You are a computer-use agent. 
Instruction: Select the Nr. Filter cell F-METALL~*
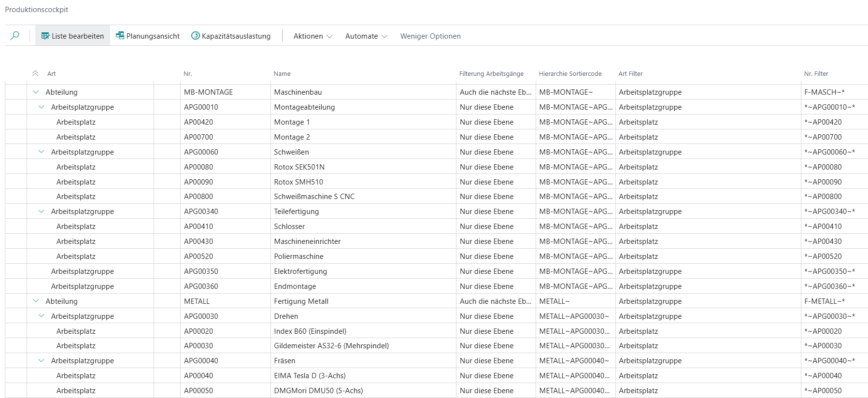coord(824,301)
